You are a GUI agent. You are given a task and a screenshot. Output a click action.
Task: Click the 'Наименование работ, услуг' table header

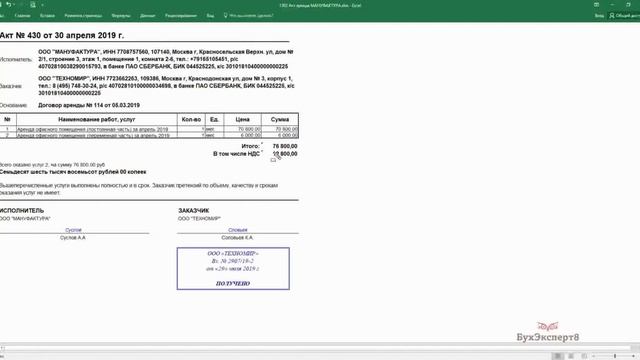pyautogui.click(x=97, y=120)
